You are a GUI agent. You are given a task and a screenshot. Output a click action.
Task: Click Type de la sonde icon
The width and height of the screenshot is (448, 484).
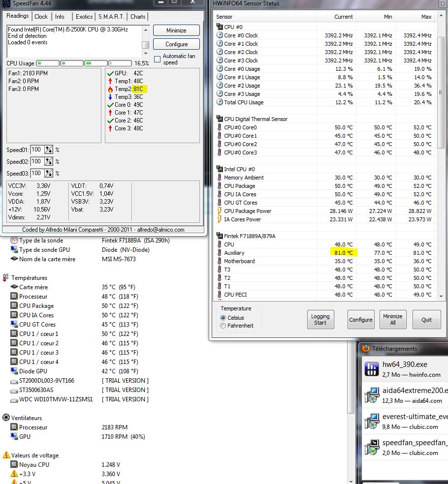click(14, 240)
